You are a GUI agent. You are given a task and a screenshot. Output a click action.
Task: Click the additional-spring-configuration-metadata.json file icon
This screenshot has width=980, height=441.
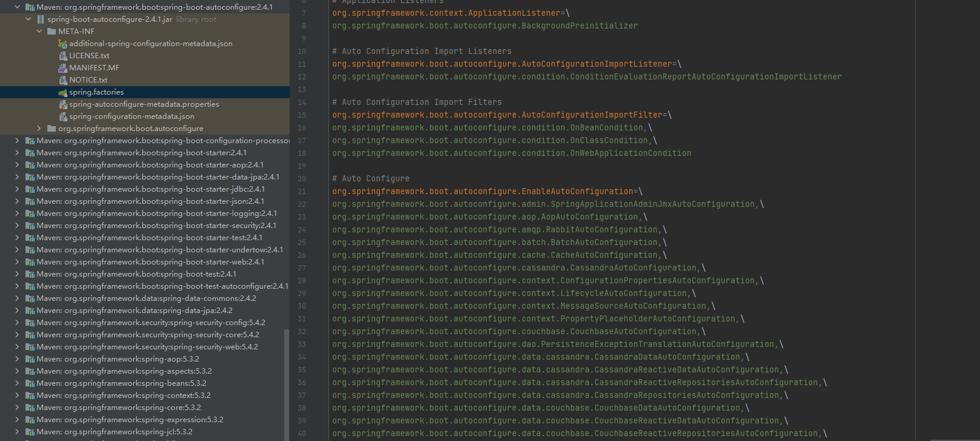point(63,44)
